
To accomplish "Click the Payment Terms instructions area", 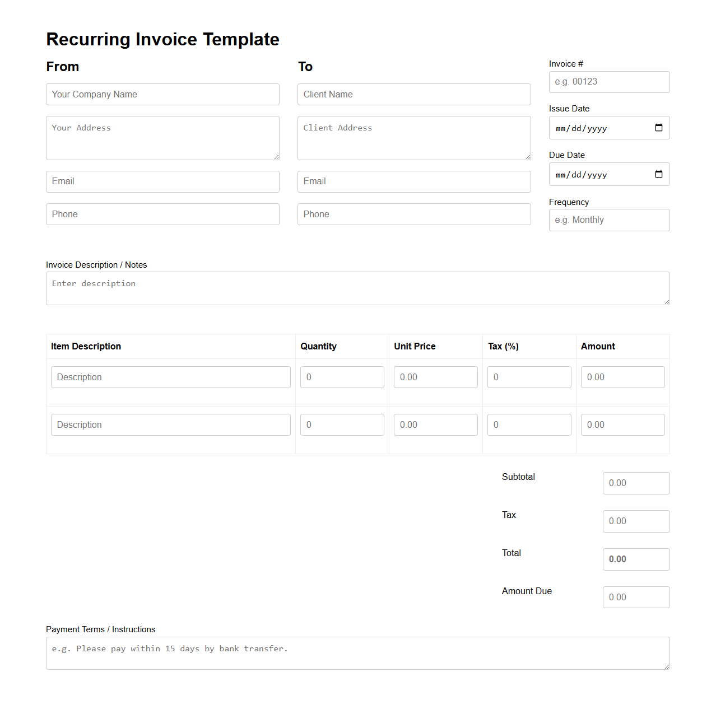I will [x=357, y=652].
